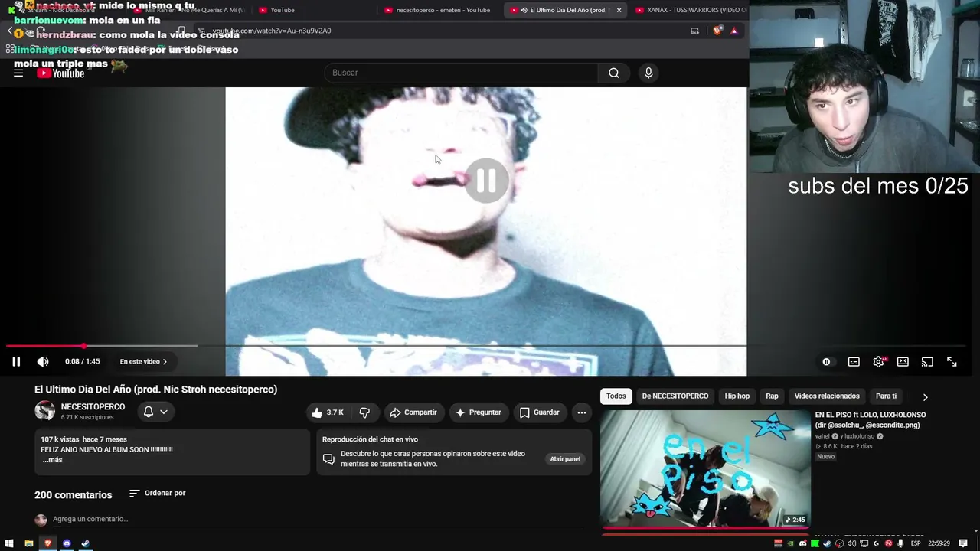Click the '200 comentarios' heading
The height and width of the screenshot is (551, 980).
coord(73,495)
